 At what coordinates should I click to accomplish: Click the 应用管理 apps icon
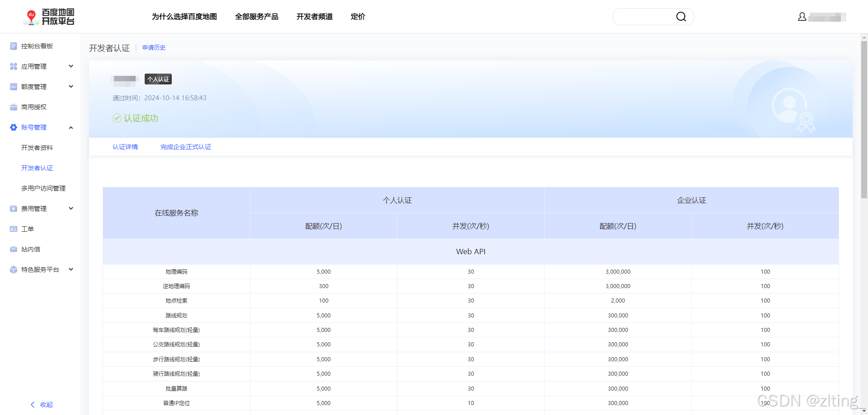click(14, 66)
